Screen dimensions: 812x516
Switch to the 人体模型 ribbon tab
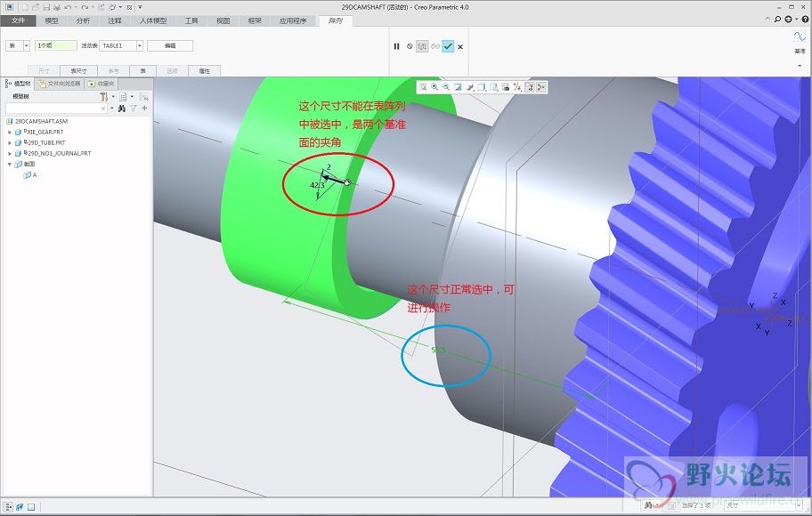pyautogui.click(x=153, y=20)
